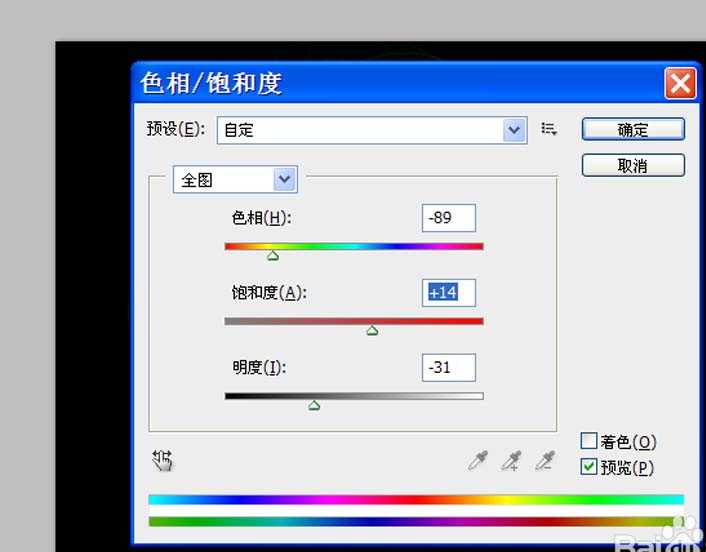Select the on-image targeted adjustment hand tool
Image resolution: width=706 pixels, height=552 pixels.
162,460
